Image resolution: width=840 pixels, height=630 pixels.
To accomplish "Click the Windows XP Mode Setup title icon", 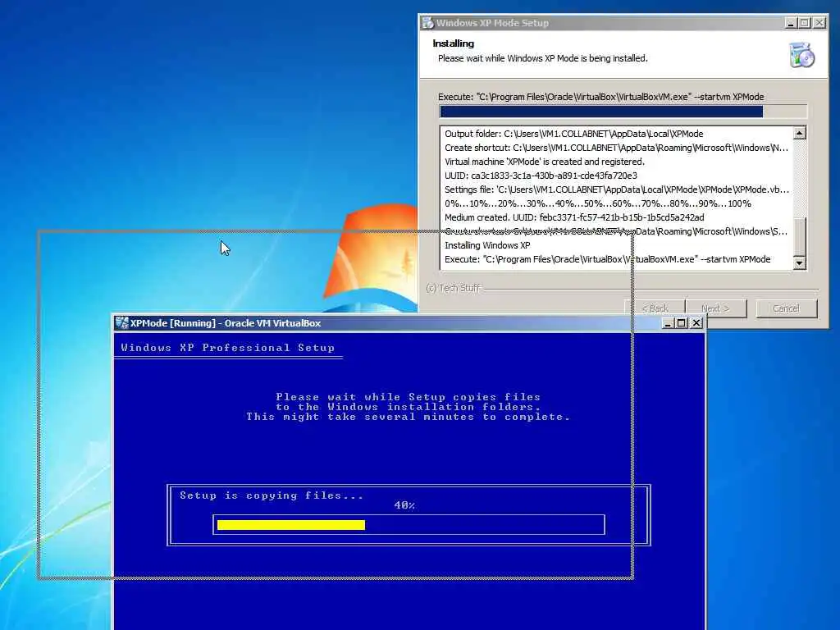I will (427, 22).
